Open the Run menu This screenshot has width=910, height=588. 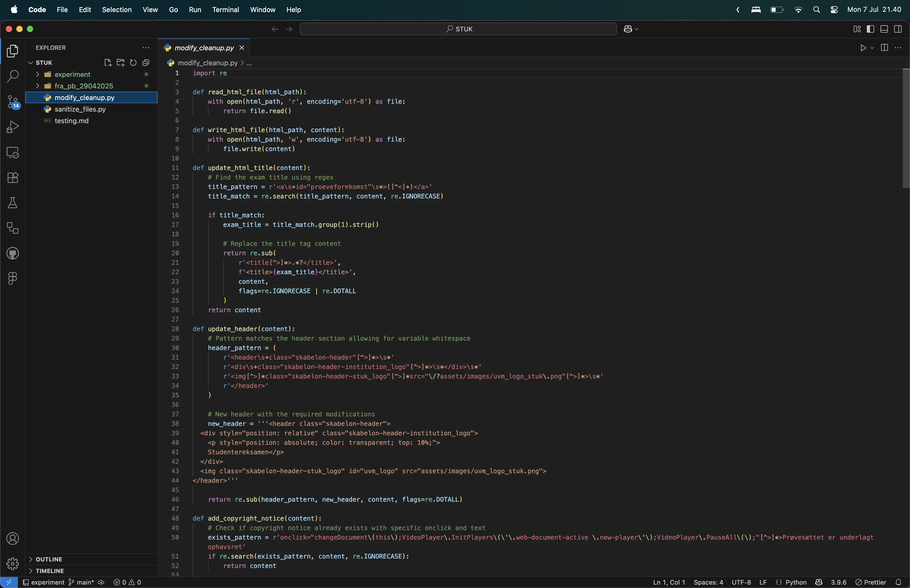pos(195,9)
